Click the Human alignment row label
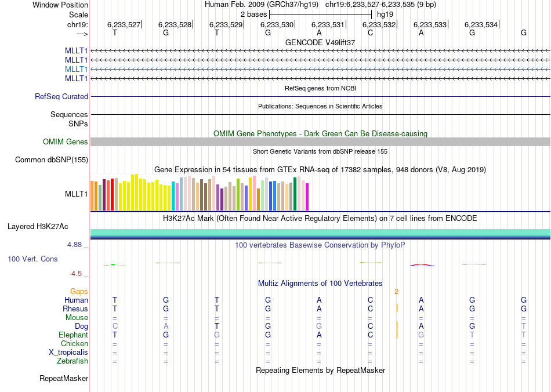 click(x=76, y=300)
